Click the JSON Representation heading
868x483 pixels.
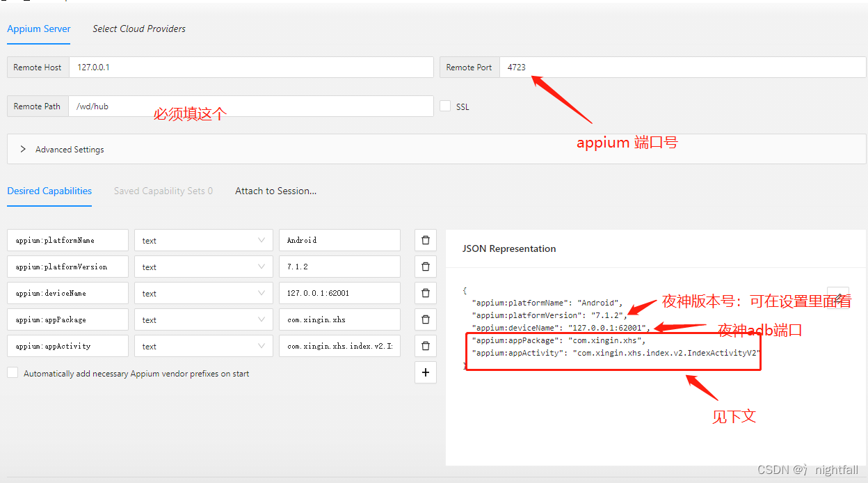509,248
